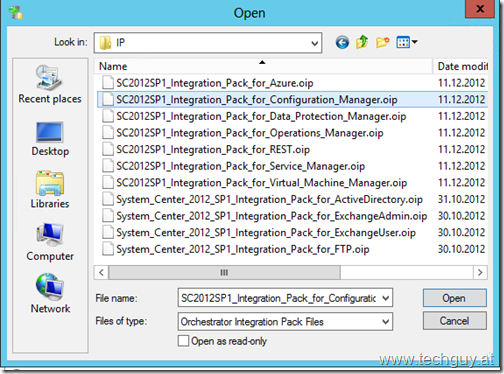
Task: Select SC2012SP1_Integration_Pack_for_Data_Protection_Manager.oip
Action: [261, 116]
